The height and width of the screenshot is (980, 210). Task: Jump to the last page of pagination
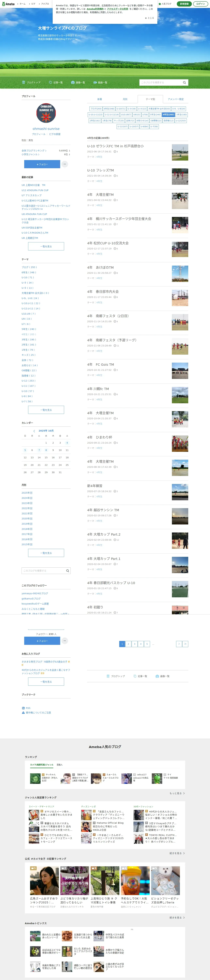click(x=185, y=644)
